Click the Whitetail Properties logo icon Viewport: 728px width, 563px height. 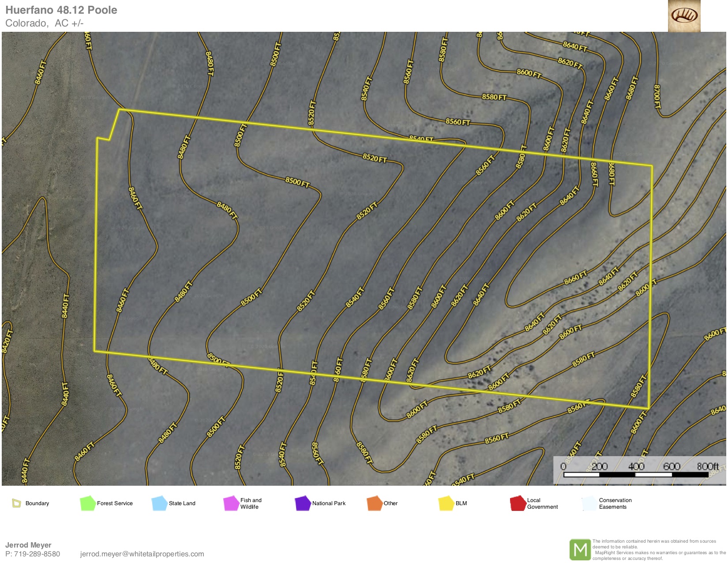[684, 16]
